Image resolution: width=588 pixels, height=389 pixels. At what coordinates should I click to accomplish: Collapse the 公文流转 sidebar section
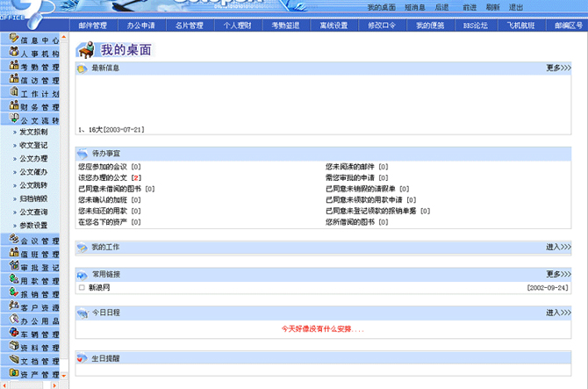pos(39,119)
